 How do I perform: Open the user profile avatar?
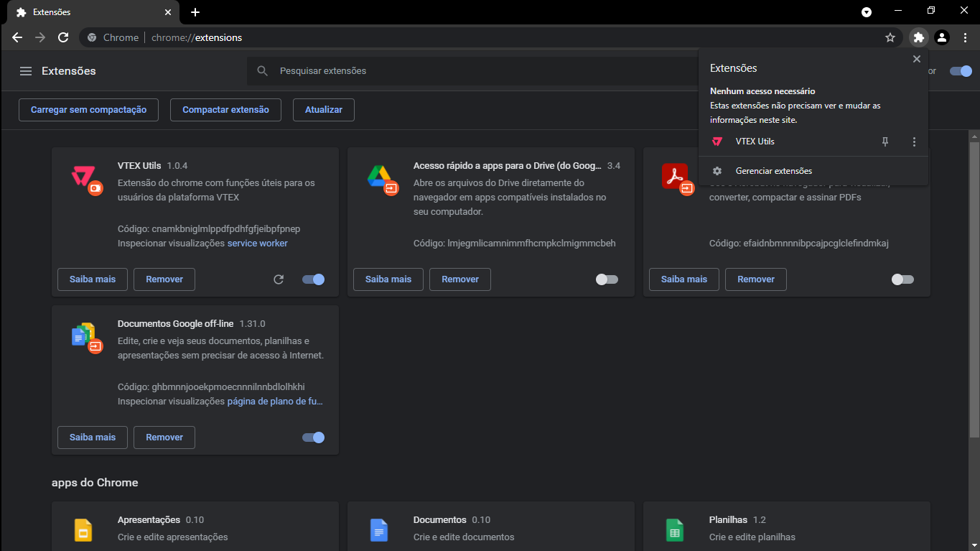point(942,37)
